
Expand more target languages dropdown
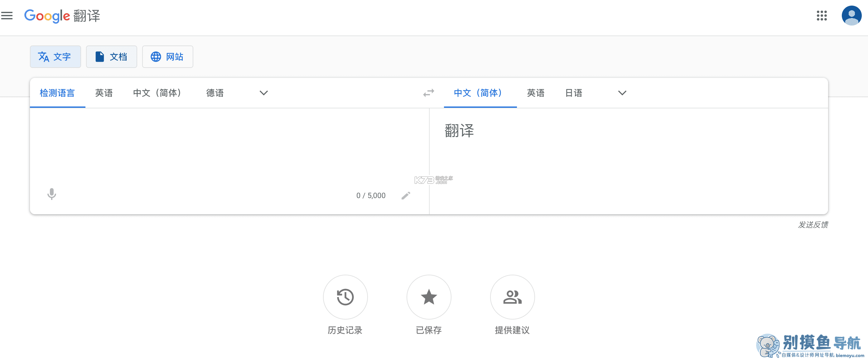coord(622,93)
